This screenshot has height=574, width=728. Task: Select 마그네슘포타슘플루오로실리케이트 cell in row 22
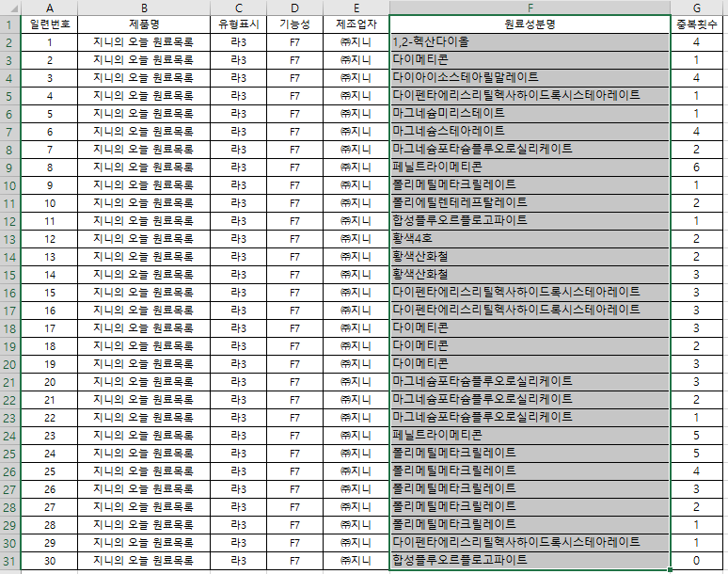pos(530,400)
